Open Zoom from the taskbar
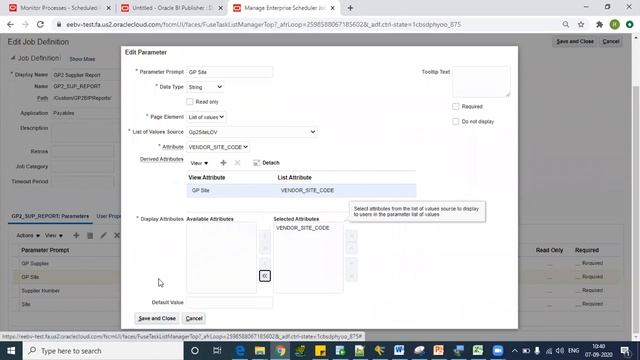 498,351
